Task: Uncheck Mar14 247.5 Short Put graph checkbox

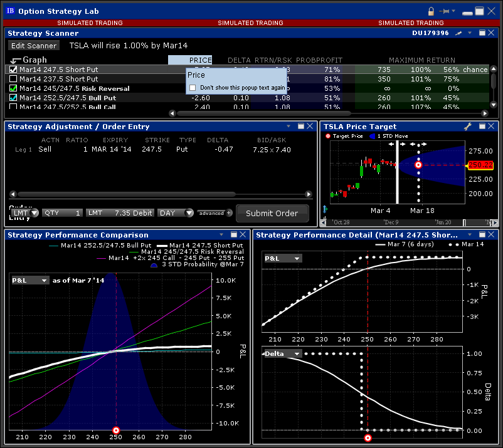Action: [x=13, y=70]
